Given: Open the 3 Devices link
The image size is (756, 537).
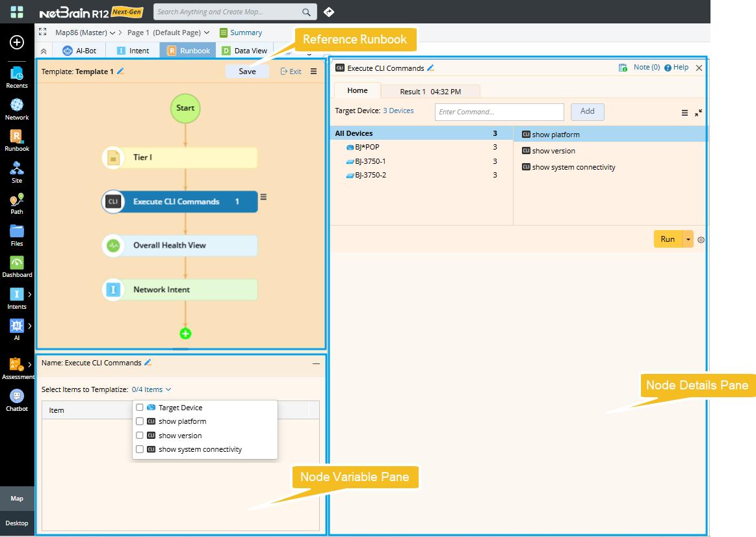Looking at the screenshot, I should [x=398, y=111].
